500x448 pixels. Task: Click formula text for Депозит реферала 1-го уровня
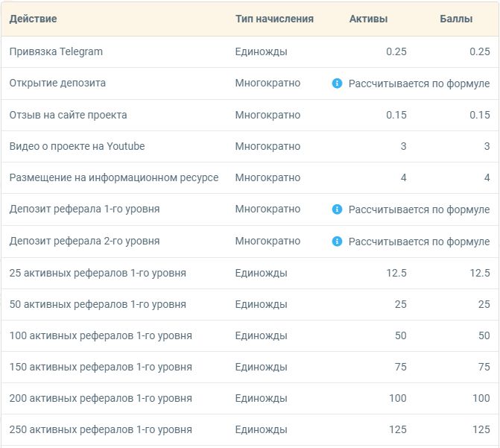coord(419,209)
